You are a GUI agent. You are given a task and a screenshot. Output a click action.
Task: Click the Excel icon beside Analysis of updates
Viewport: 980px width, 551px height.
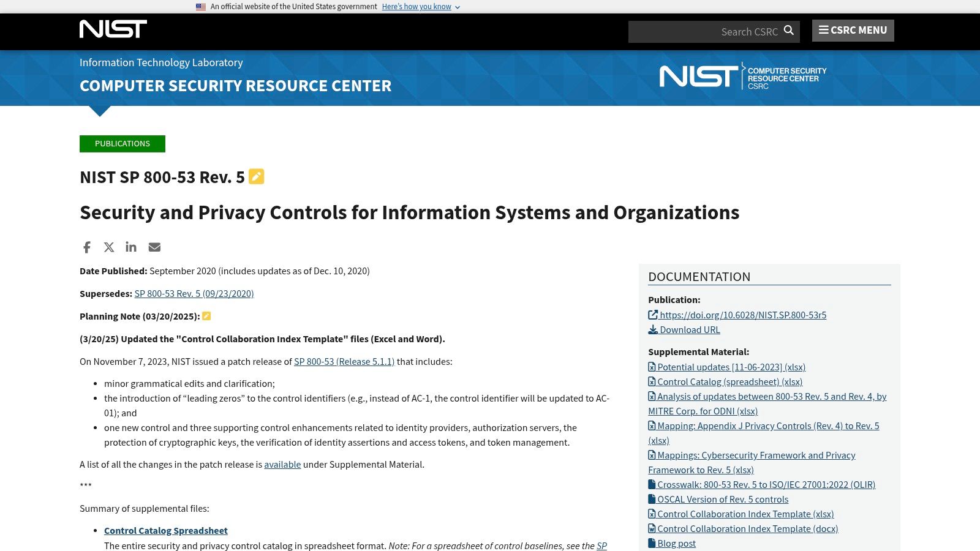point(652,396)
